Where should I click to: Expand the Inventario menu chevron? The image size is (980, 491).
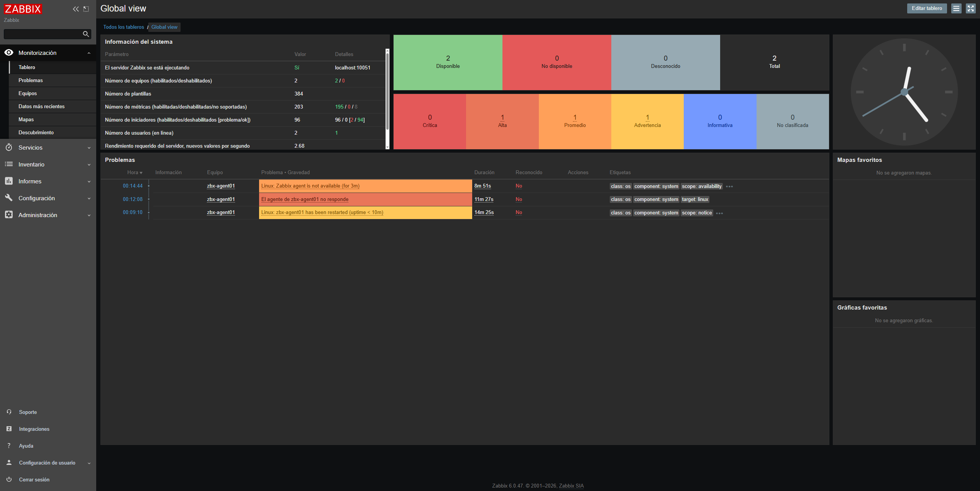point(89,165)
